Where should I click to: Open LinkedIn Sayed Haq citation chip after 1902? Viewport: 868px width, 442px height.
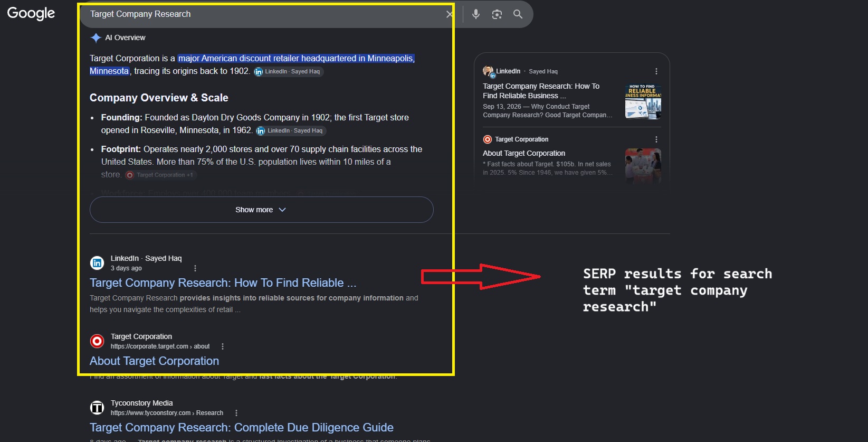[x=288, y=71]
